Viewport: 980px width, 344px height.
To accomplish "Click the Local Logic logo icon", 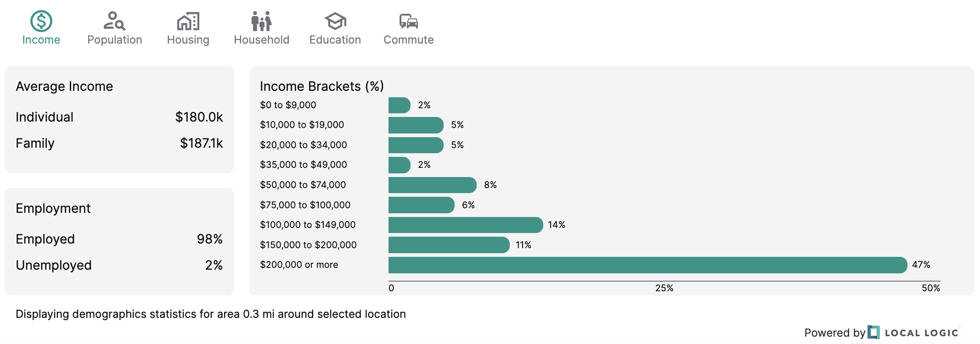I will coord(873,333).
